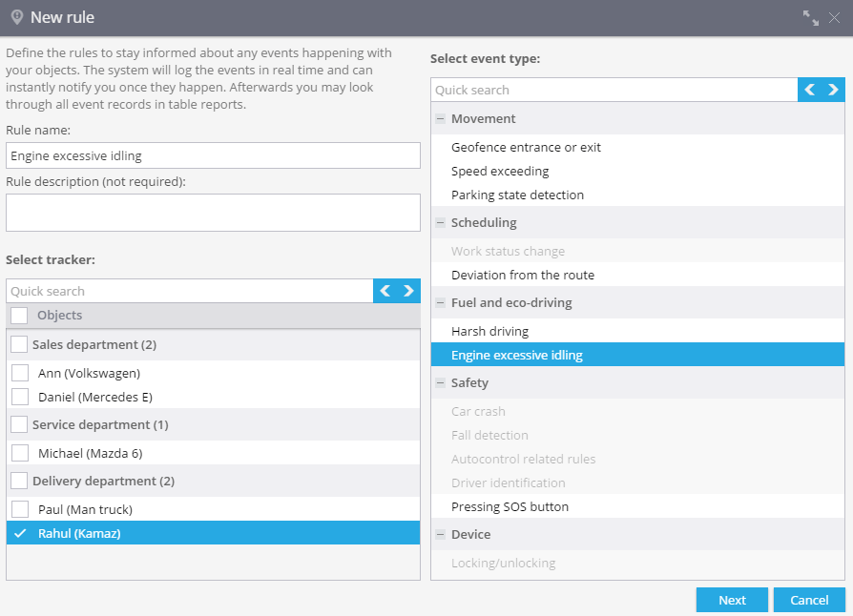853x616 pixels.
Task: Click the Cancel button
Action: pyautogui.click(x=809, y=600)
